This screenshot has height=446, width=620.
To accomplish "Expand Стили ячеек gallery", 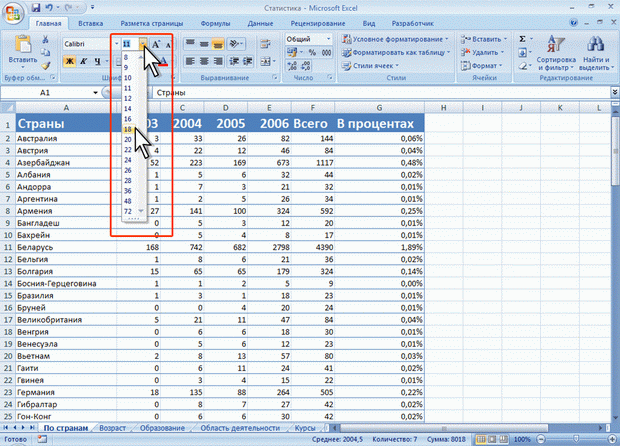I will point(370,66).
